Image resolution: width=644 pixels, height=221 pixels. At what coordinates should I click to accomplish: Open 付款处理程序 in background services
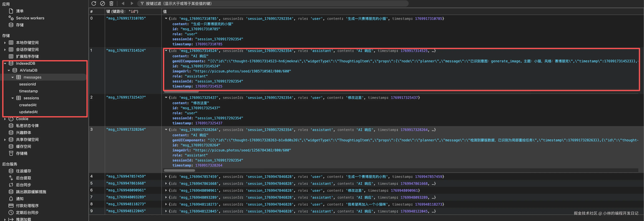[27, 206]
